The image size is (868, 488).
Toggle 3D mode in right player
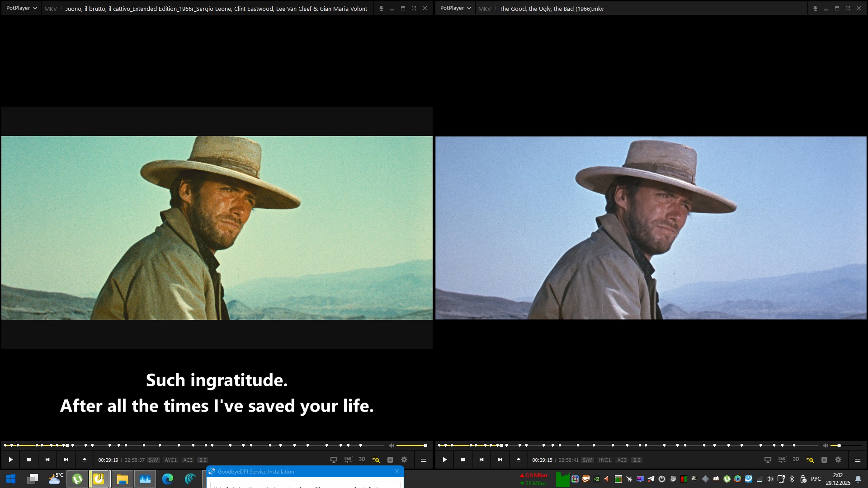[796, 460]
